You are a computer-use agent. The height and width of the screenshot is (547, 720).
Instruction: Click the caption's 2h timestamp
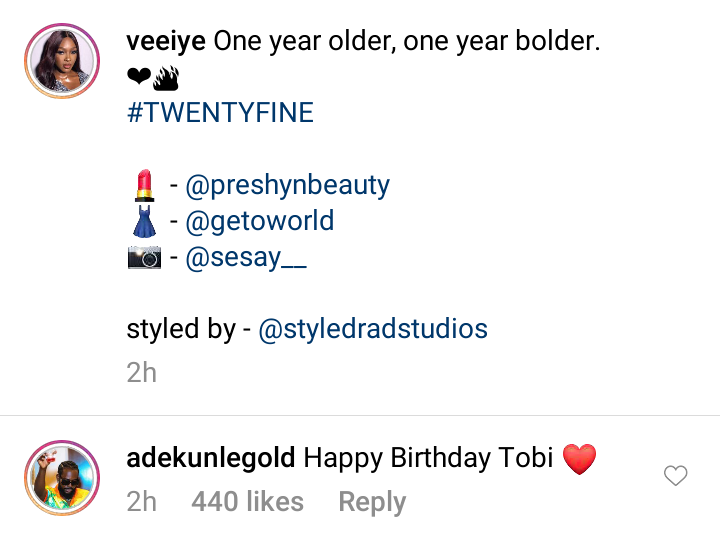coord(142,373)
